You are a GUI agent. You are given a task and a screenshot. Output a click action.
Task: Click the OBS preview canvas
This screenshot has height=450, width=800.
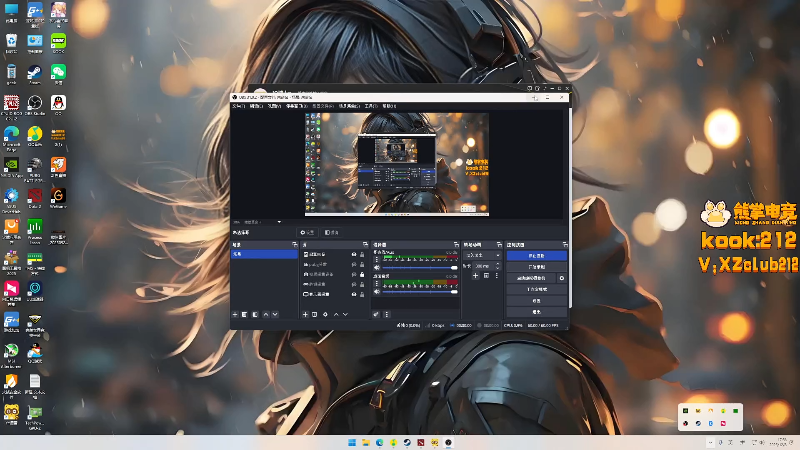tap(397, 164)
